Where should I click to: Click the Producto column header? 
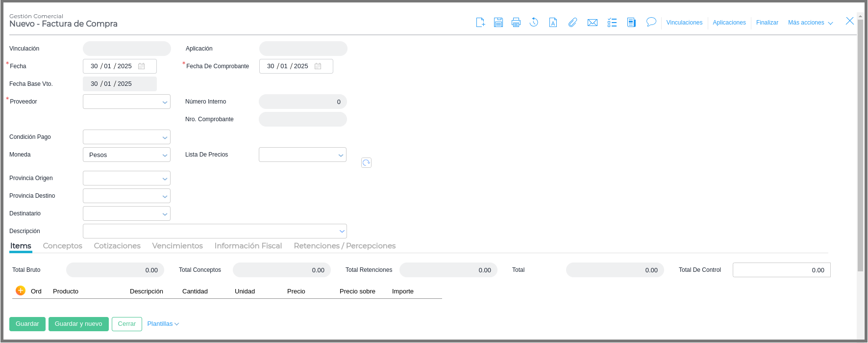(66, 291)
